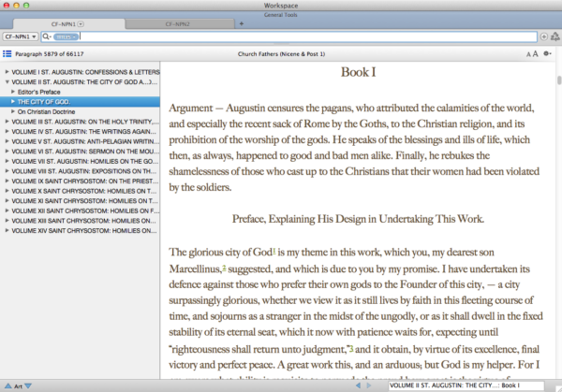Add a new tab with plus button
Viewport: 562px width, 392px height.
pyautogui.click(x=242, y=22)
